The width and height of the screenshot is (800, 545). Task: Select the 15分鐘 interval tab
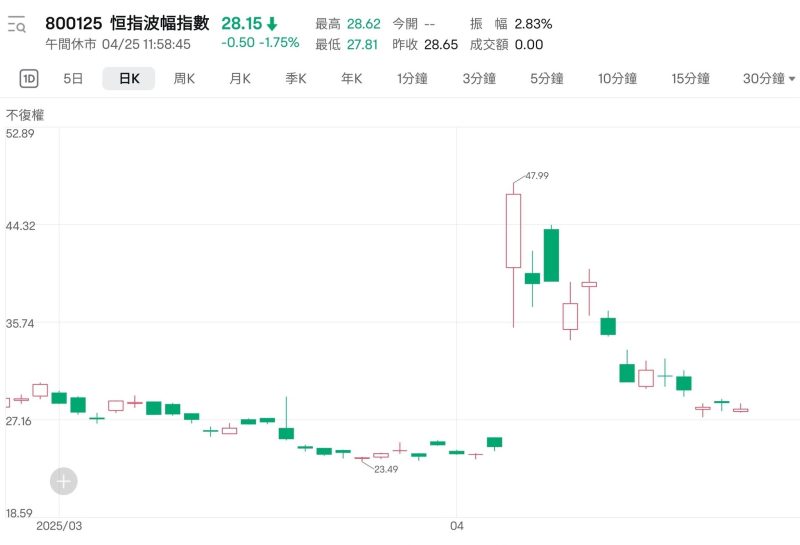click(x=691, y=79)
